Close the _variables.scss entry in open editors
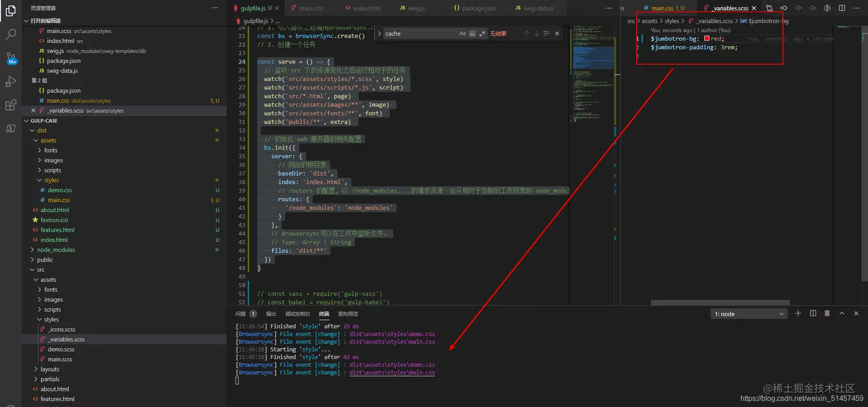This screenshot has width=868, height=407. [33, 110]
